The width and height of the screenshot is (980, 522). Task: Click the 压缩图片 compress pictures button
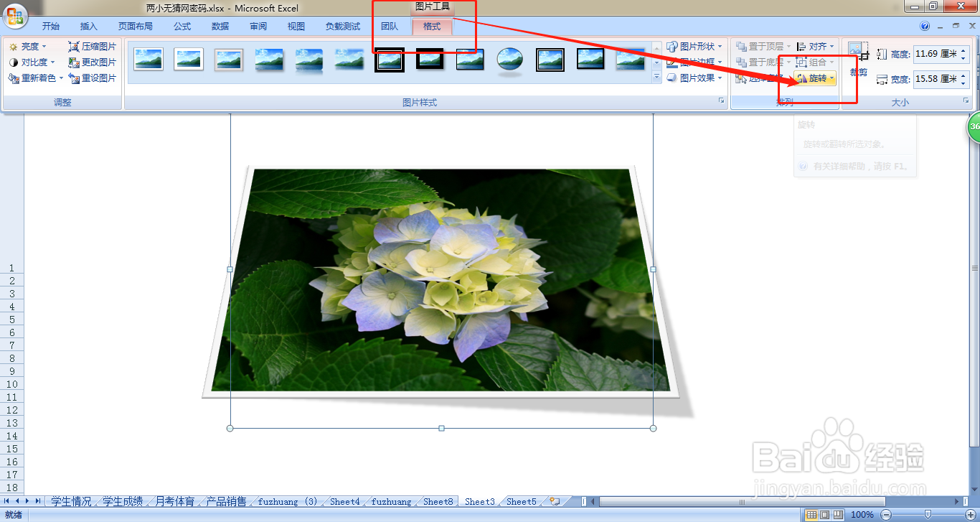93,47
